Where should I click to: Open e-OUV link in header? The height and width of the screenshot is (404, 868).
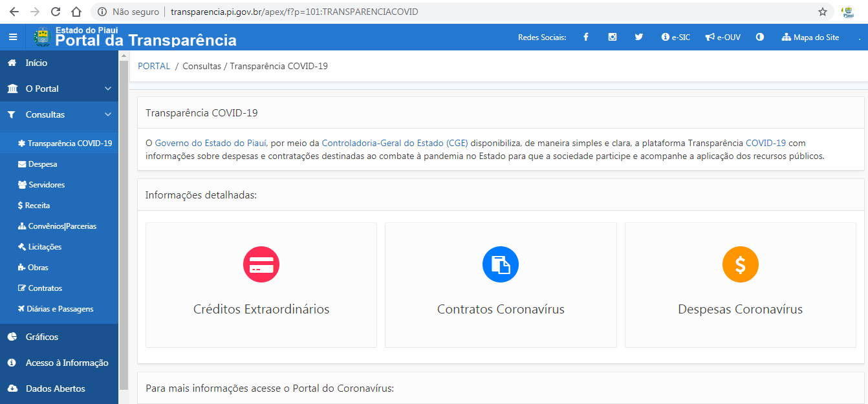tap(723, 37)
